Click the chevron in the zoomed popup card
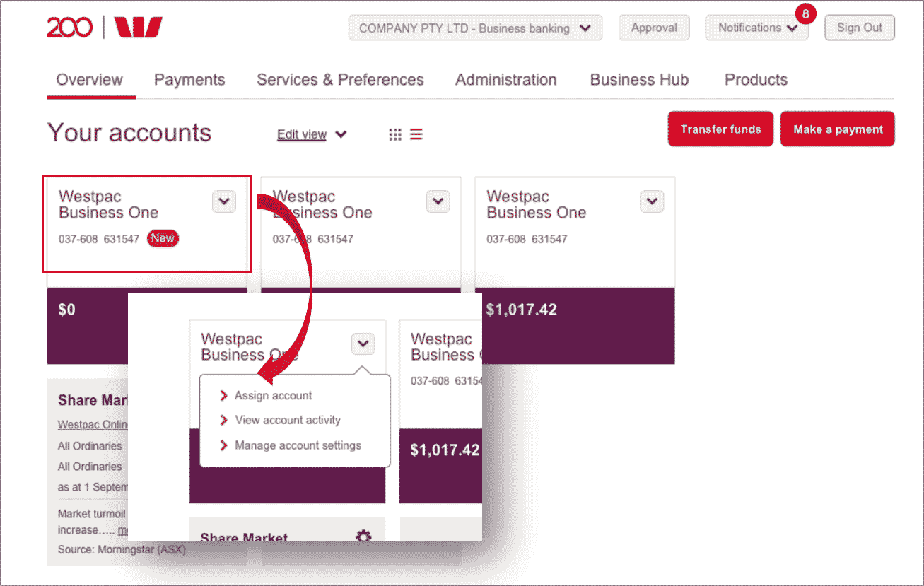 [363, 344]
